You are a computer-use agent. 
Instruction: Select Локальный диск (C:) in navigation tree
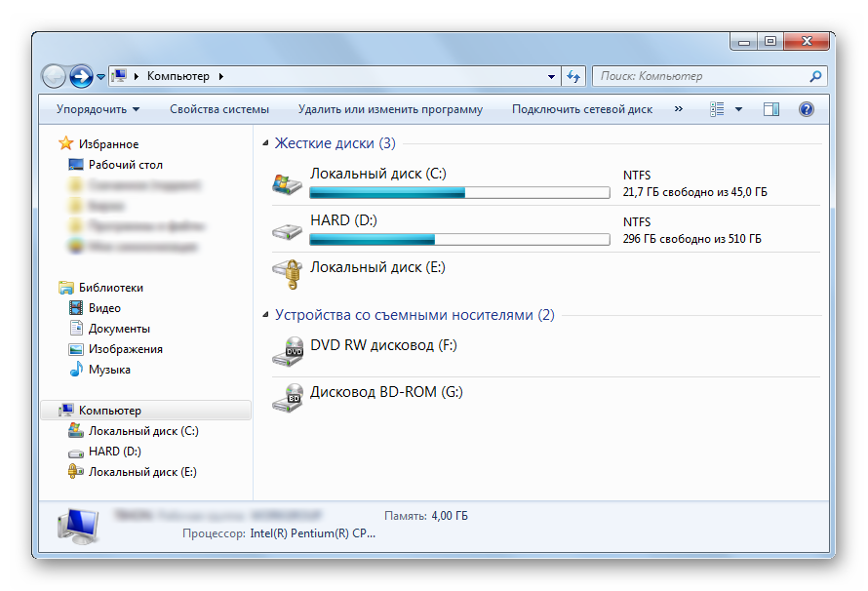[x=143, y=430]
